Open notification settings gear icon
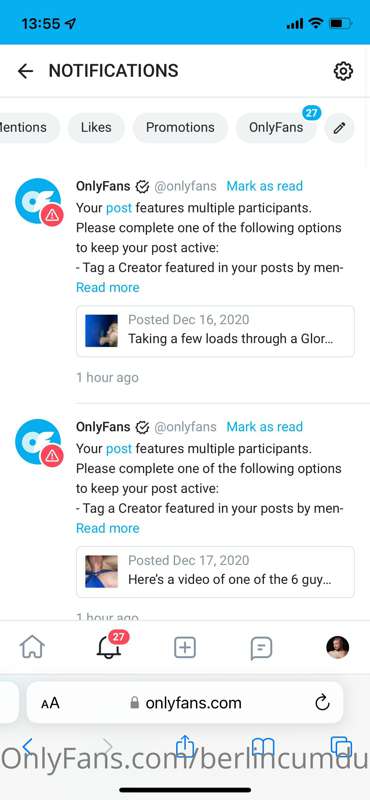Viewport: 370px width, 800px height. click(x=343, y=71)
